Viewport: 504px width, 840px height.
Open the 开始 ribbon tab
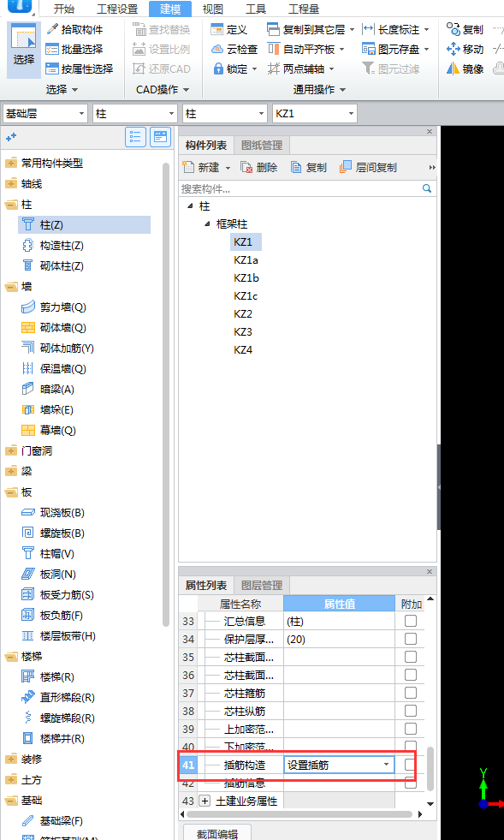pyautogui.click(x=64, y=9)
